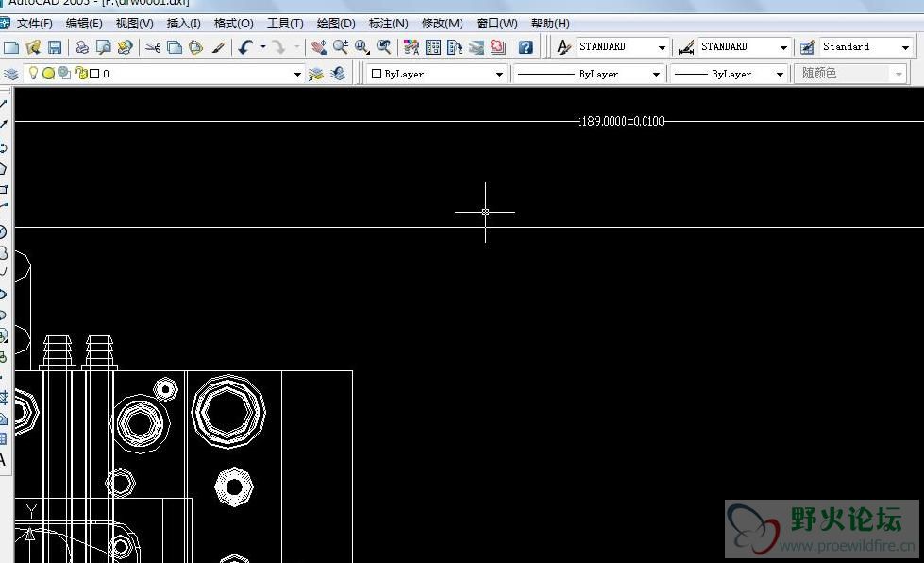Open Plot Preview from the toolbar
The height and width of the screenshot is (563, 924).
(104, 47)
